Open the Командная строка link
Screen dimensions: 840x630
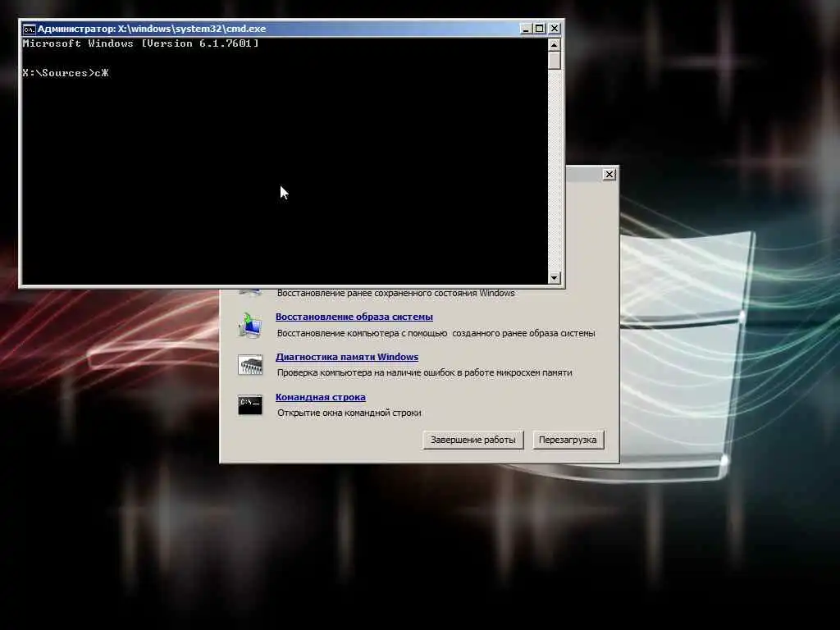click(321, 397)
